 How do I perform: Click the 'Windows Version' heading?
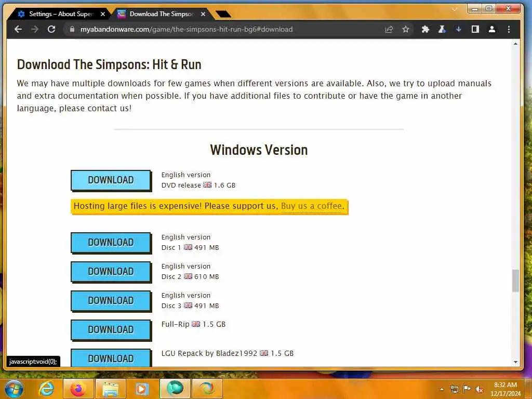point(259,150)
